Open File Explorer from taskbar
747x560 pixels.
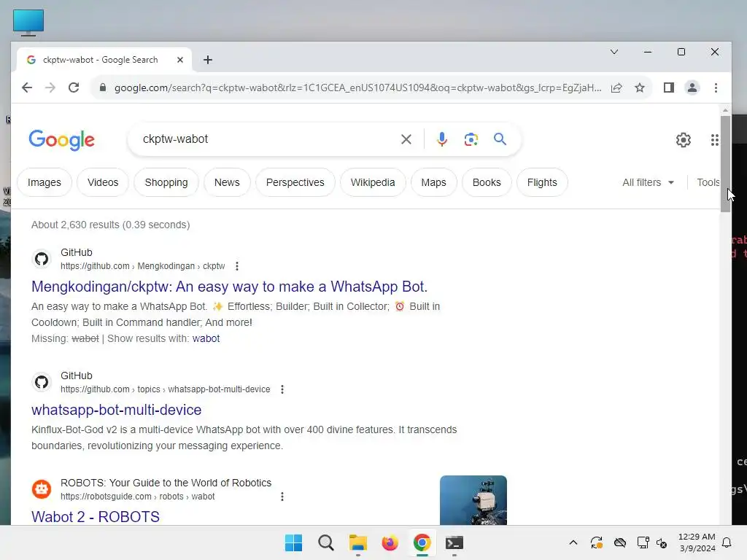(x=357, y=542)
